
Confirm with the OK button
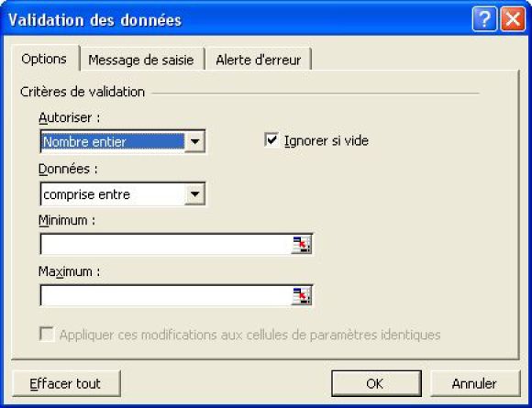(x=376, y=383)
